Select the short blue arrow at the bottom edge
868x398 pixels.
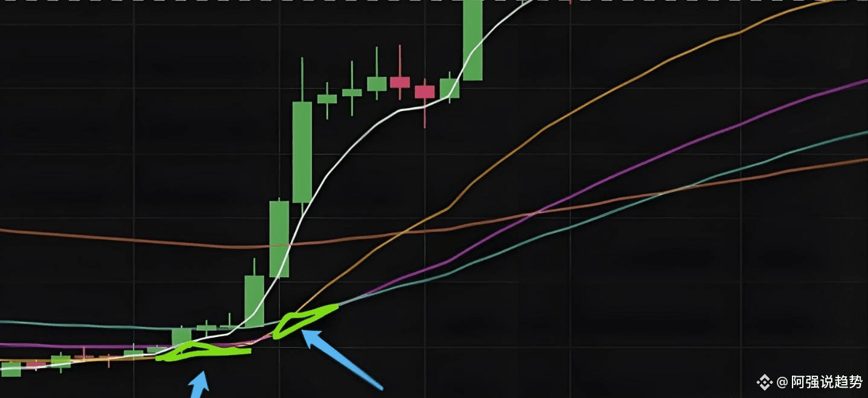click(199, 385)
